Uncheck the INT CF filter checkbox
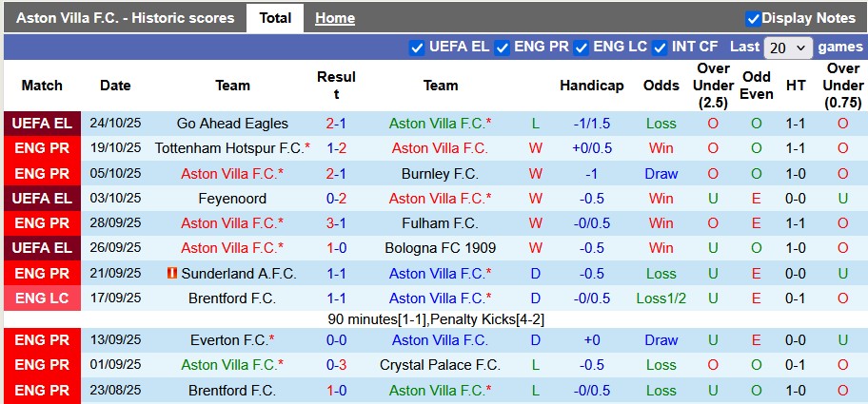This screenshot has width=868, height=404. (660, 48)
